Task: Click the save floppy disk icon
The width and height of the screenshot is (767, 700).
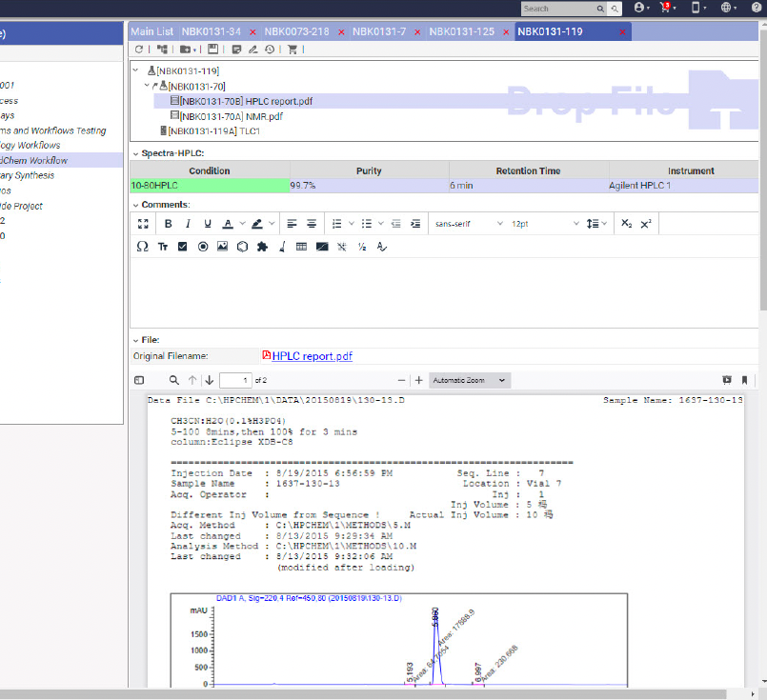Action: (212, 50)
